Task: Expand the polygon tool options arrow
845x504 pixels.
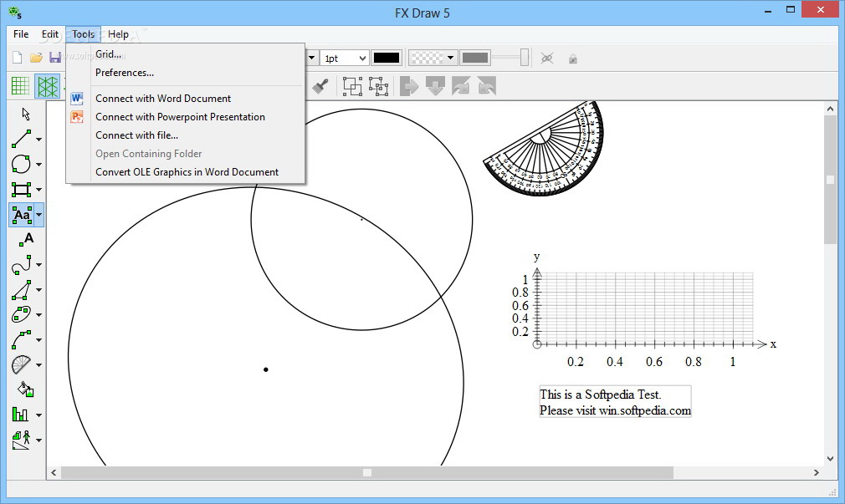Action: click(x=38, y=290)
